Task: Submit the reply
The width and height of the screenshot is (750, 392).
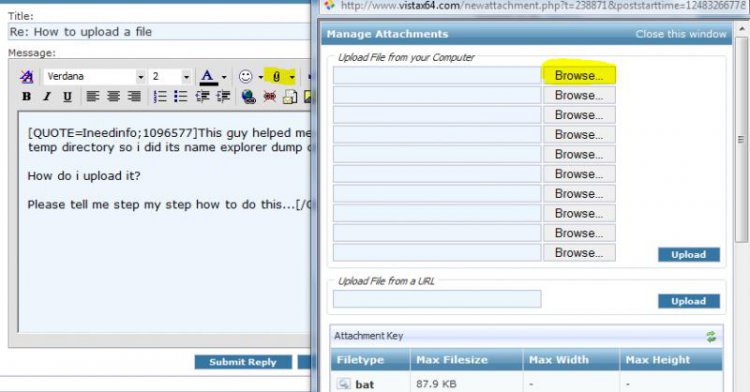Action: point(243,362)
